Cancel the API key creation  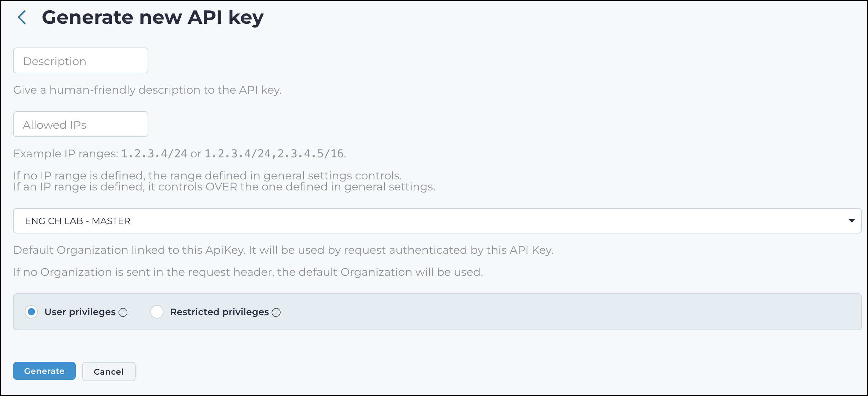(x=109, y=372)
